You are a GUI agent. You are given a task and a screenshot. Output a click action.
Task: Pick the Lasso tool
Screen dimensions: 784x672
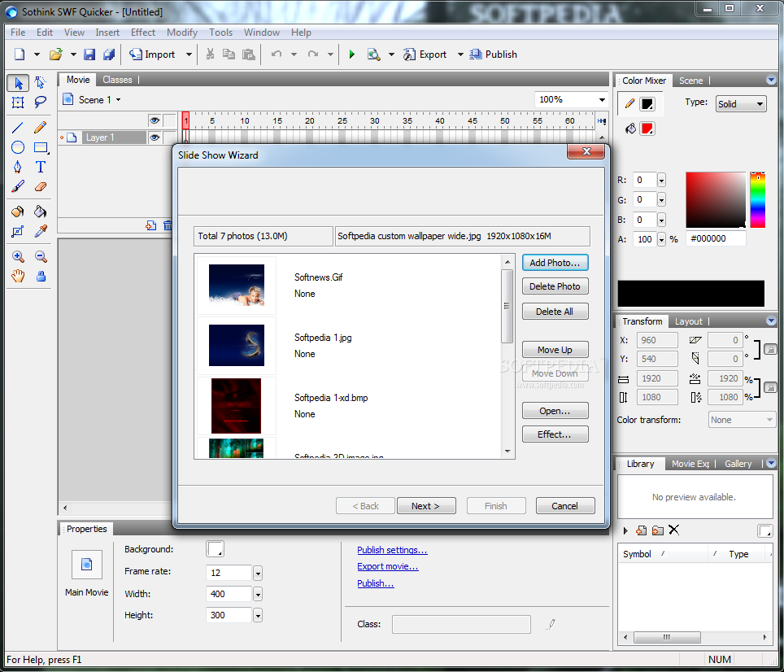[x=40, y=103]
